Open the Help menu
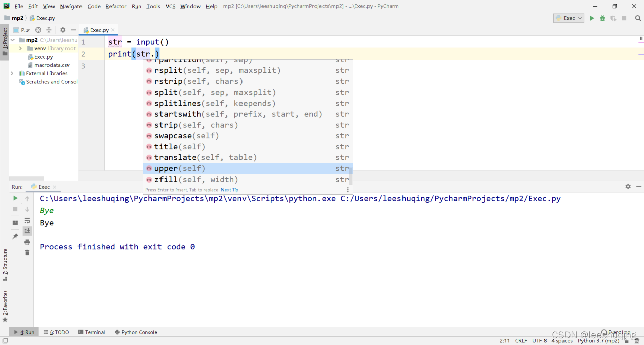The width and height of the screenshot is (644, 345). (x=212, y=6)
